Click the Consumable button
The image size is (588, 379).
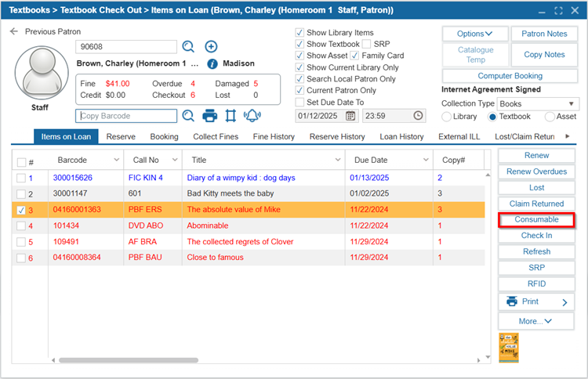point(536,219)
